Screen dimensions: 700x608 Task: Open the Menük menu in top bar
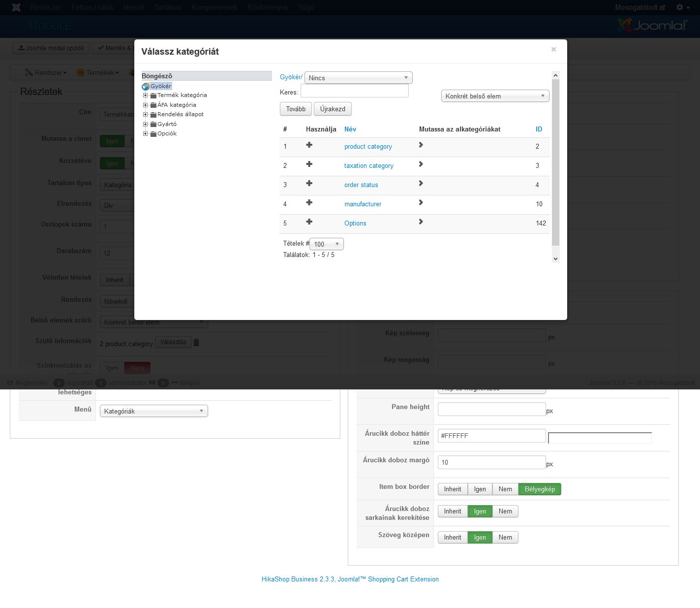point(134,7)
